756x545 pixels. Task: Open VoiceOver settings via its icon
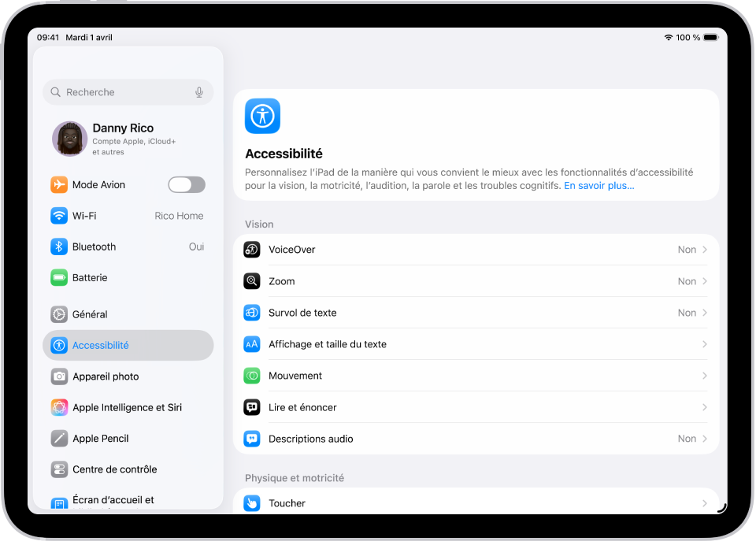tap(252, 249)
